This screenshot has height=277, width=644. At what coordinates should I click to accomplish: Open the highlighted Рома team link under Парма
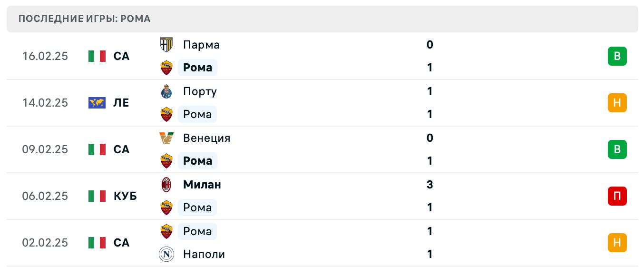coord(197,68)
